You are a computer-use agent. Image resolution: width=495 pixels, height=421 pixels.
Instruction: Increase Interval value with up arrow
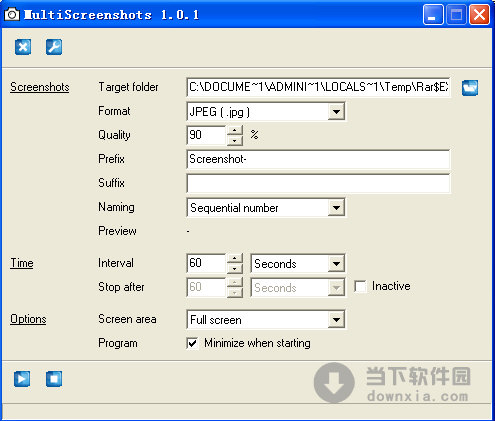[235, 258]
